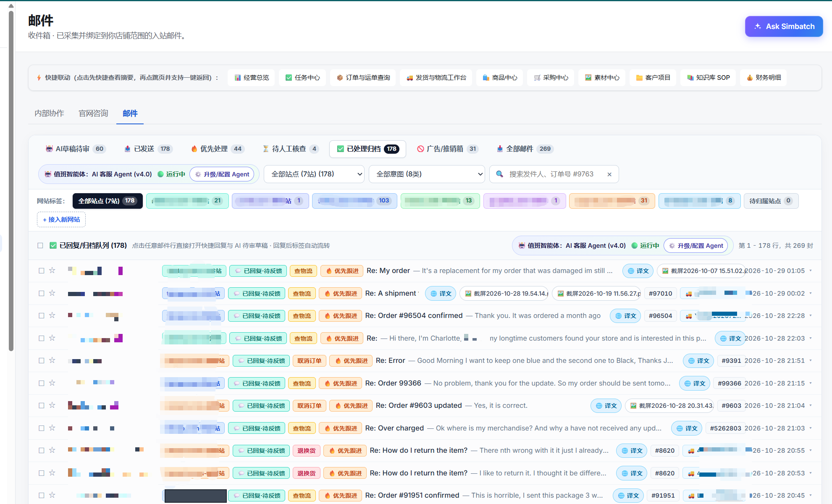Open row menu arrow for Re: Over charged

pos(811,428)
